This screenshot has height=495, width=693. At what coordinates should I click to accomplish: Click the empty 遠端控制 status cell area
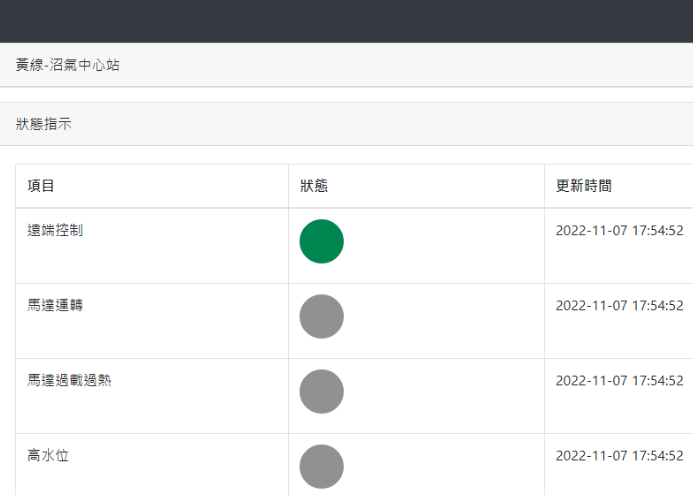pos(442,246)
